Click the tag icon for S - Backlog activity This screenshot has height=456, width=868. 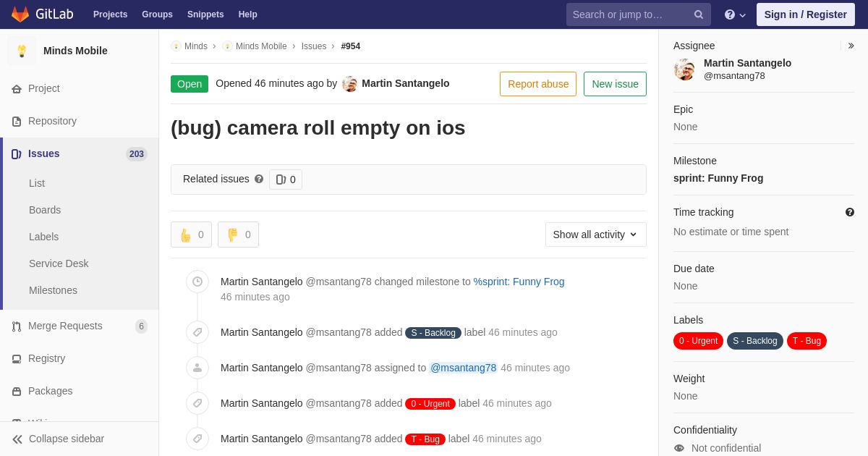click(x=197, y=332)
